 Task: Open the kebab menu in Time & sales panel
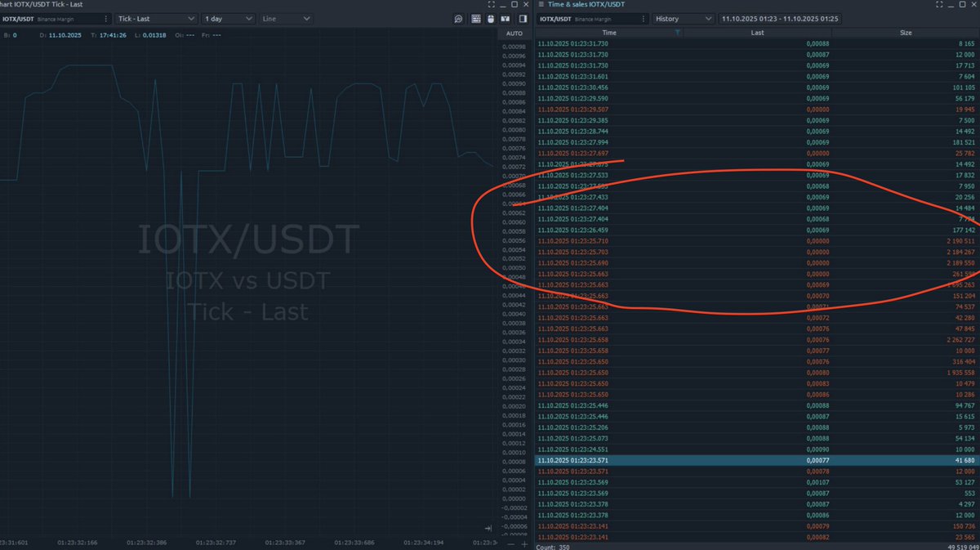pyautogui.click(x=642, y=18)
